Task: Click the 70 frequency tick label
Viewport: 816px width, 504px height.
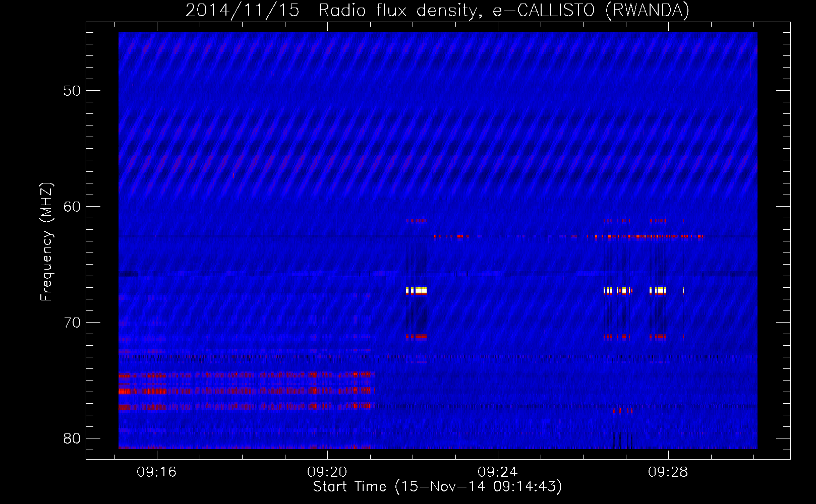Action: 72,323
